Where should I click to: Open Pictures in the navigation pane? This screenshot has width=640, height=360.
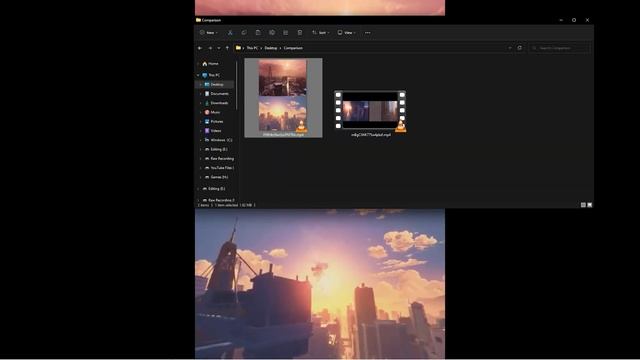[x=214, y=122]
